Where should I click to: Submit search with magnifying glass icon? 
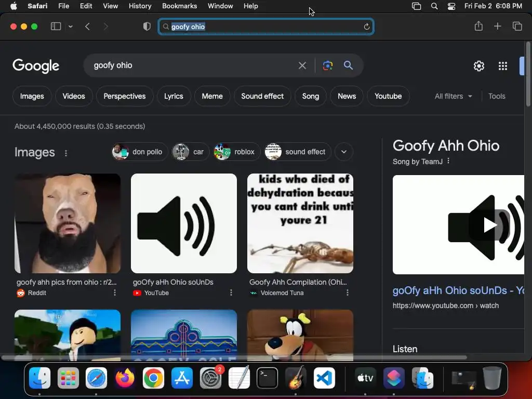pos(348,65)
